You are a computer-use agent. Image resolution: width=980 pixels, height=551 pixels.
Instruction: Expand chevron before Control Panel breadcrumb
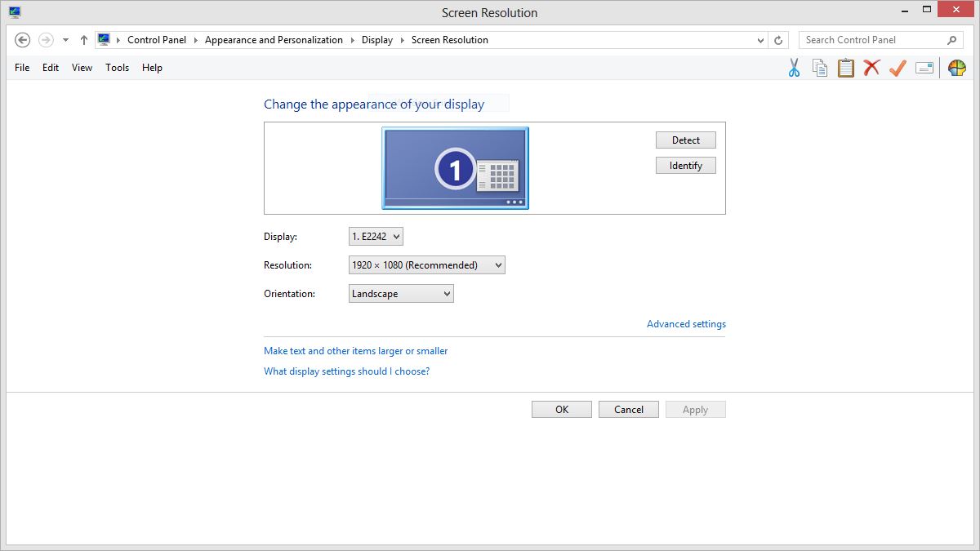coord(118,40)
